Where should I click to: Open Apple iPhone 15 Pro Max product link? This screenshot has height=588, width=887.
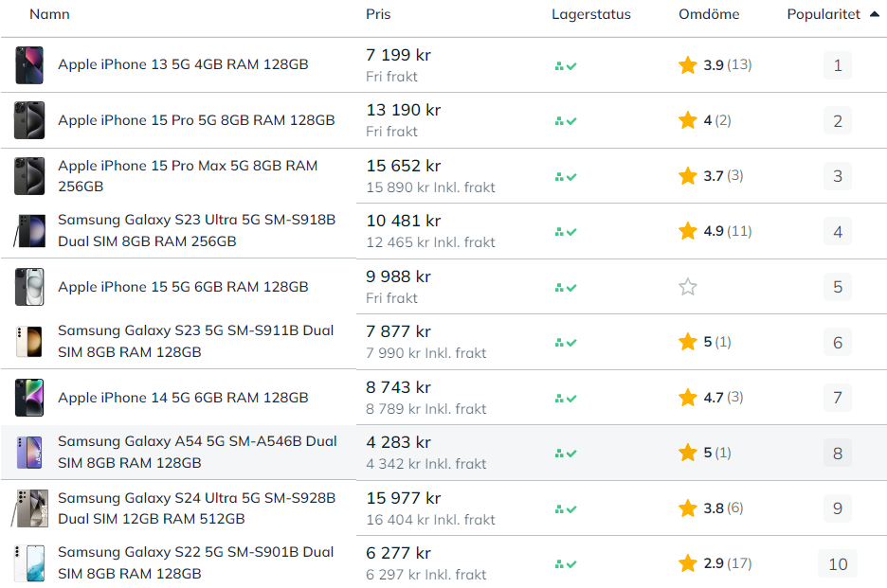click(x=188, y=176)
